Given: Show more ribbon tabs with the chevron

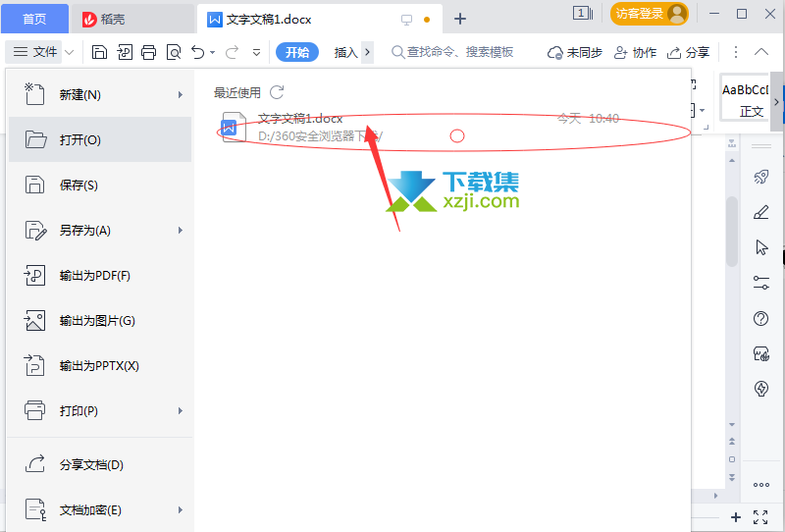Looking at the screenshot, I should [367, 52].
